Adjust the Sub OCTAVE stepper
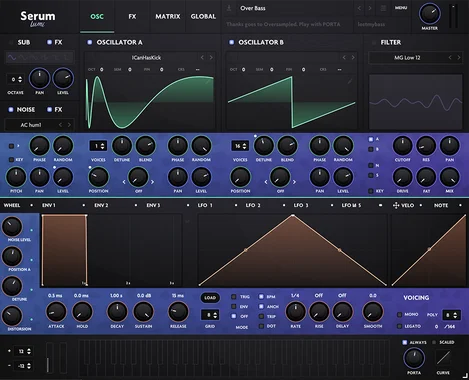469x380 pixels. [x=16, y=79]
